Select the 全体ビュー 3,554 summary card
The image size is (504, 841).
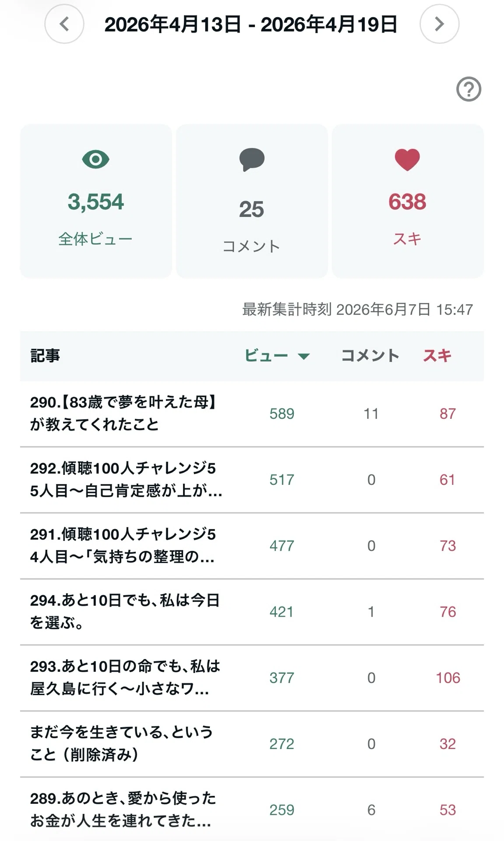point(96,201)
